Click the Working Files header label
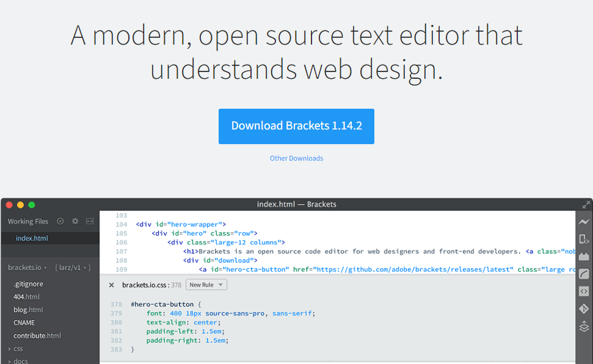The height and width of the screenshot is (364, 593). click(x=28, y=221)
